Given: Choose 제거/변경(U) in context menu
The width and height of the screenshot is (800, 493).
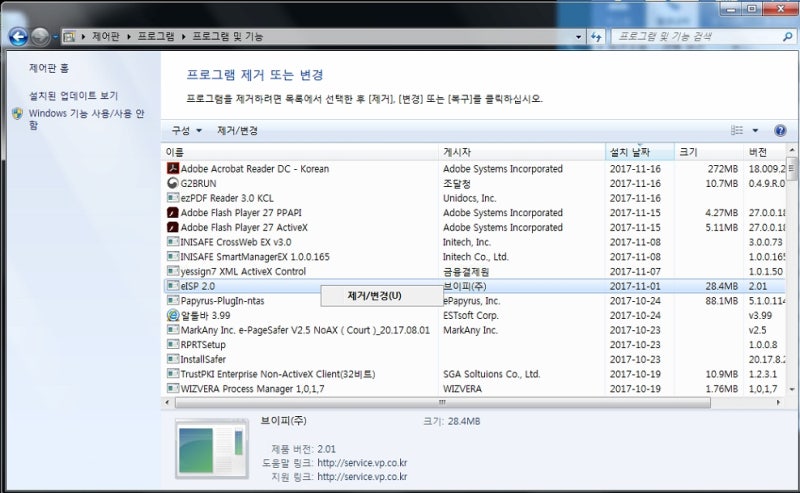Looking at the screenshot, I should click(x=381, y=296).
